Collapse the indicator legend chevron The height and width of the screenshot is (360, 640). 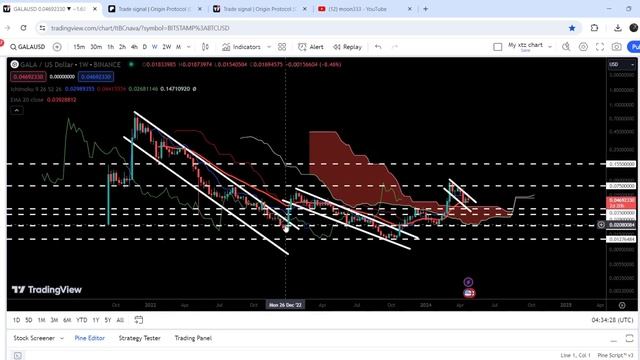click(x=16, y=110)
